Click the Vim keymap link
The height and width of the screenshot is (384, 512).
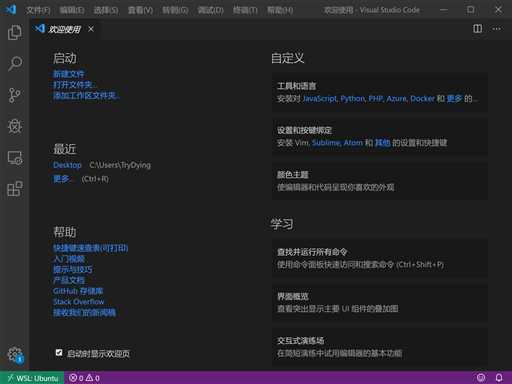point(302,143)
